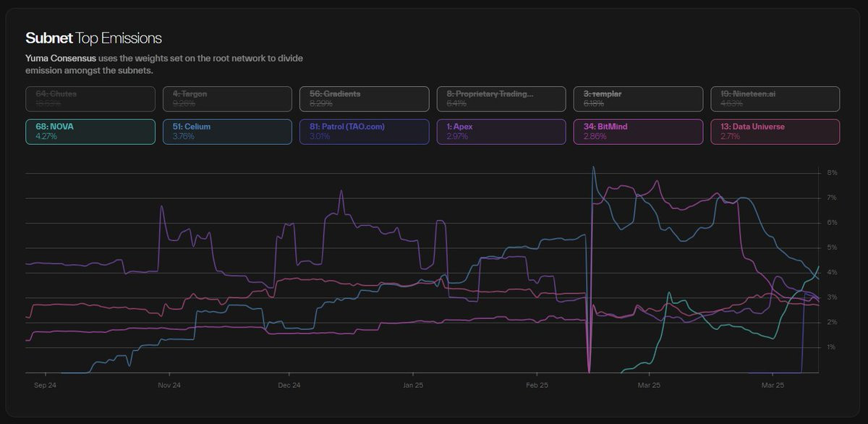
Task: Enable the Nineteen.ai series chip
Action: pyautogui.click(x=775, y=99)
